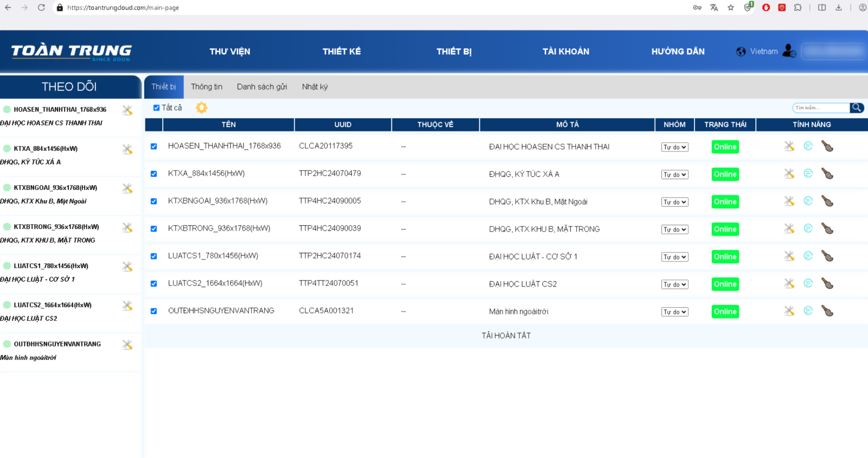868x458 pixels.
Task: Toggle checkbox for KTXBTRONG_936x1768 row
Action: click(154, 229)
